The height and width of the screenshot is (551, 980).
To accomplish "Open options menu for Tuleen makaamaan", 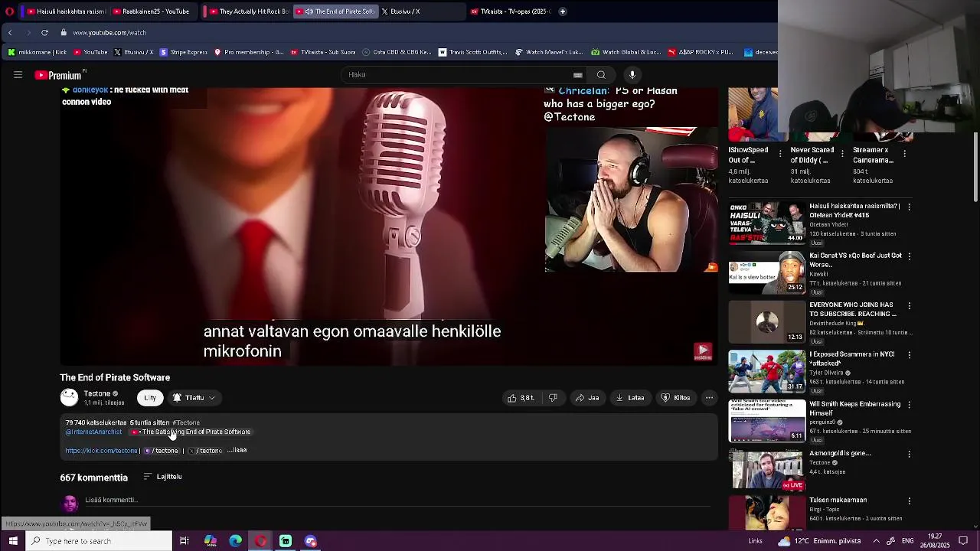I will click(909, 501).
